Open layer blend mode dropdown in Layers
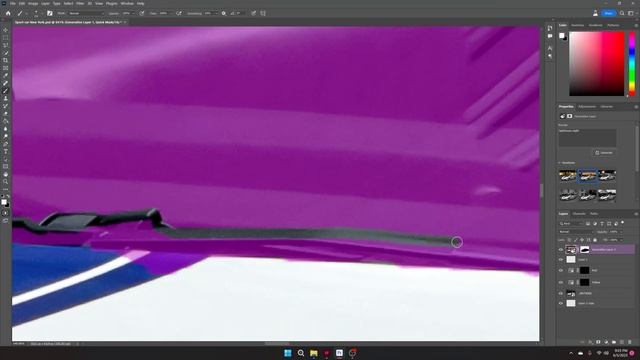The height and width of the screenshot is (360, 640). (x=576, y=231)
